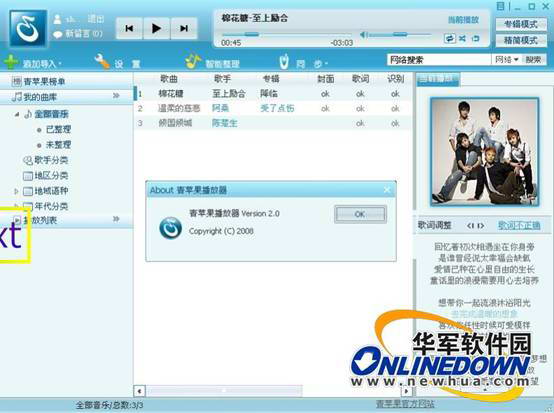The image size is (554, 413).
Task: Toggle single-track loop mode
Action: click(476, 38)
